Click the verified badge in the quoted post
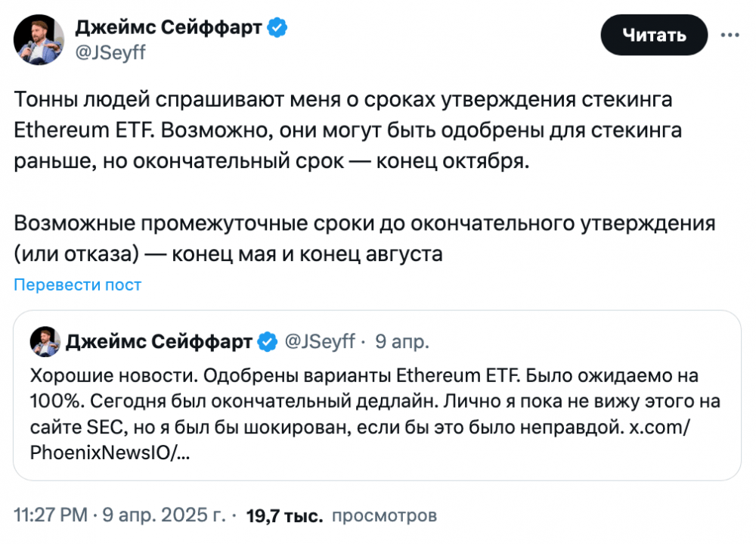The height and width of the screenshot is (544, 756). [x=267, y=342]
